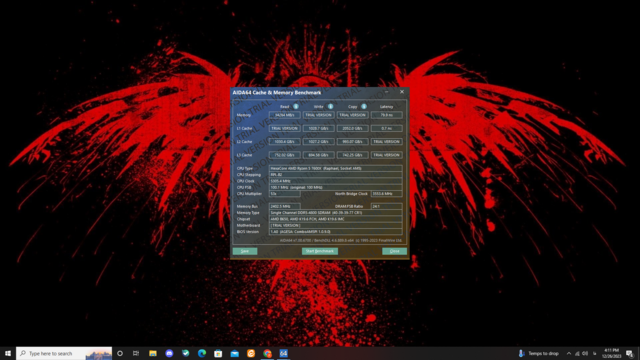Click the AIDA64 taskbar icon
The height and width of the screenshot is (360, 640).
coord(283,353)
